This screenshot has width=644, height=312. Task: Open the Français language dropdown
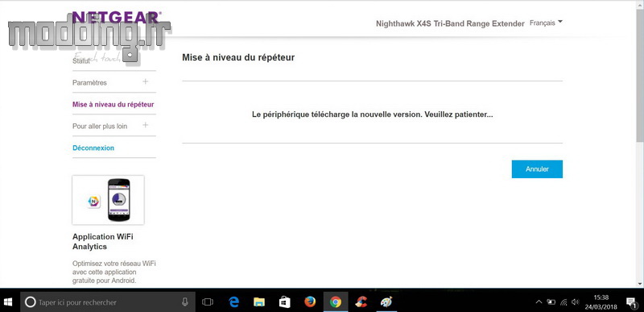(546, 23)
